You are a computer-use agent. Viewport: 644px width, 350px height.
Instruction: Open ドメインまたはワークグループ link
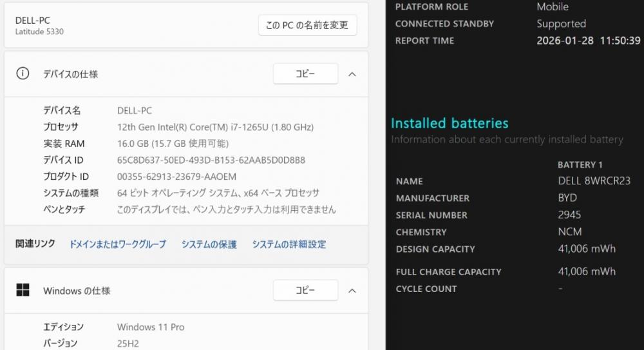118,244
